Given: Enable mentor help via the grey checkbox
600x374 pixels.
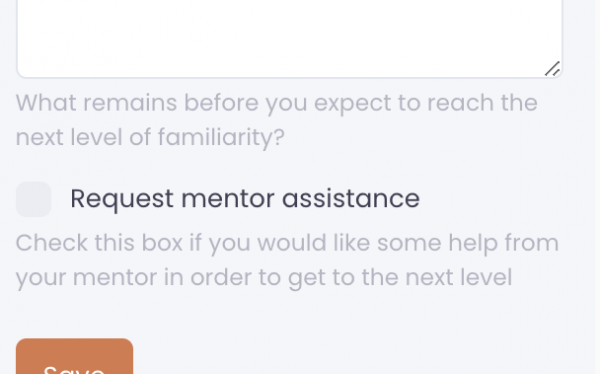Looking at the screenshot, I should point(33,199).
